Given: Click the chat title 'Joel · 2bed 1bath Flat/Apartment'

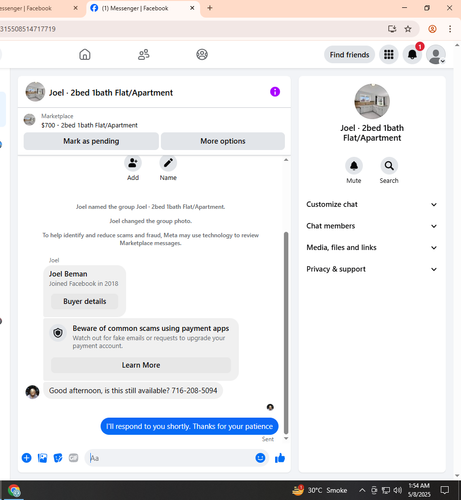Looking at the screenshot, I should (111, 93).
